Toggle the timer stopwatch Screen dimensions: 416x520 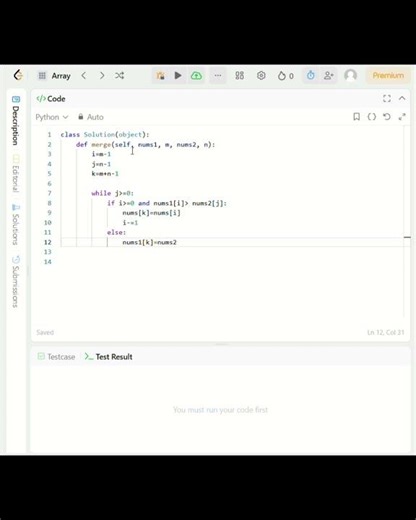coord(310,75)
